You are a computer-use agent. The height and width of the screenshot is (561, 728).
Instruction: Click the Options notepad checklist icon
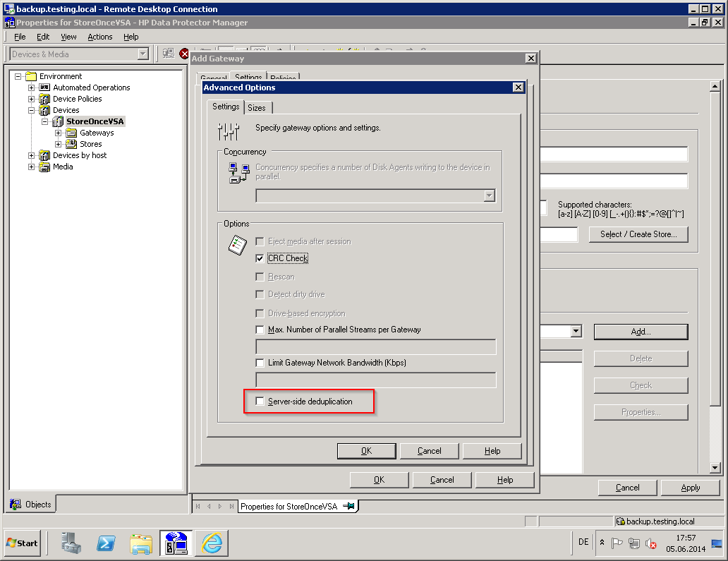[x=238, y=245]
